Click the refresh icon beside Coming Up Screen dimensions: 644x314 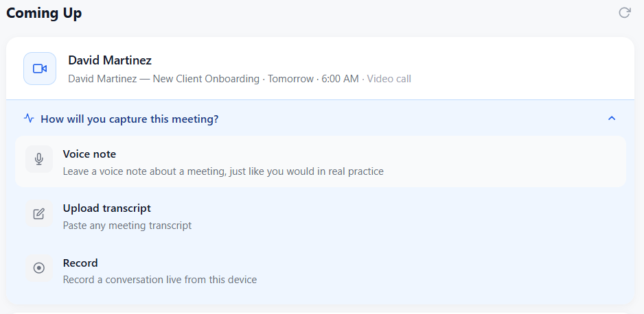pyautogui.click(x=624, y=13)
